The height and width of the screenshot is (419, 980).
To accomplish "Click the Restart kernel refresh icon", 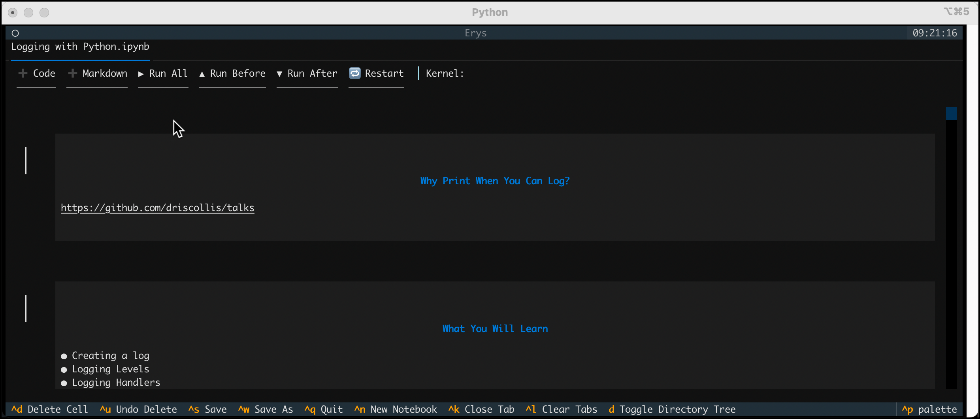I will click(354, 74).
